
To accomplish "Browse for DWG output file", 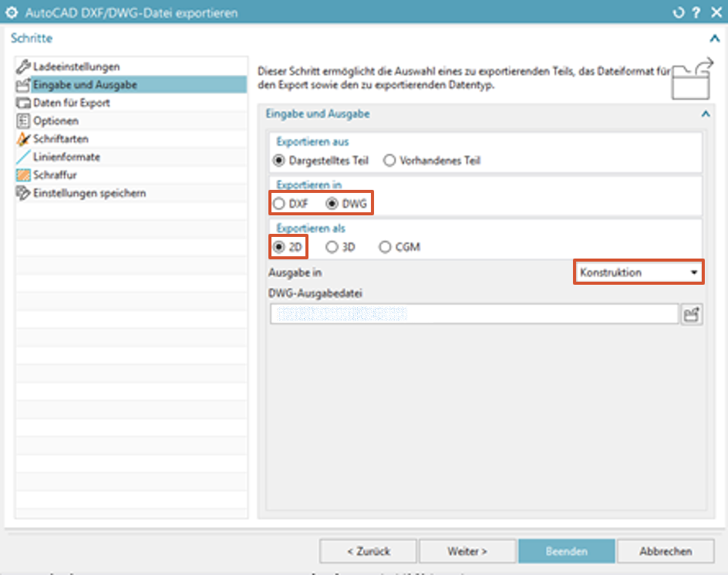I will pyautogui.click(x=692, y=314).
